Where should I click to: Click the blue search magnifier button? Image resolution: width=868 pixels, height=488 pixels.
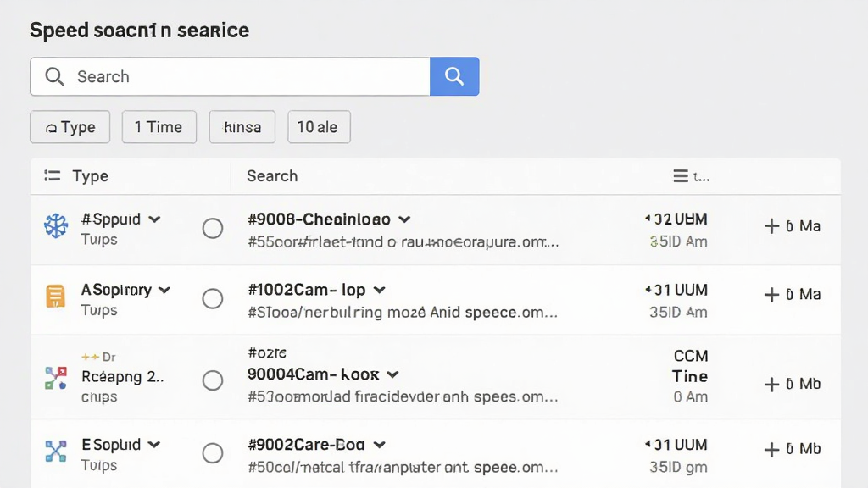454,76
